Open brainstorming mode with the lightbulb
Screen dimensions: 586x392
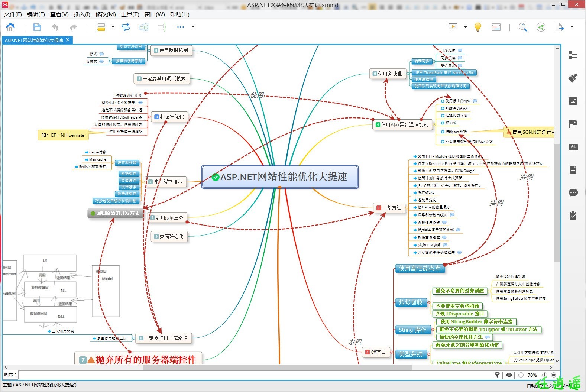478,27
